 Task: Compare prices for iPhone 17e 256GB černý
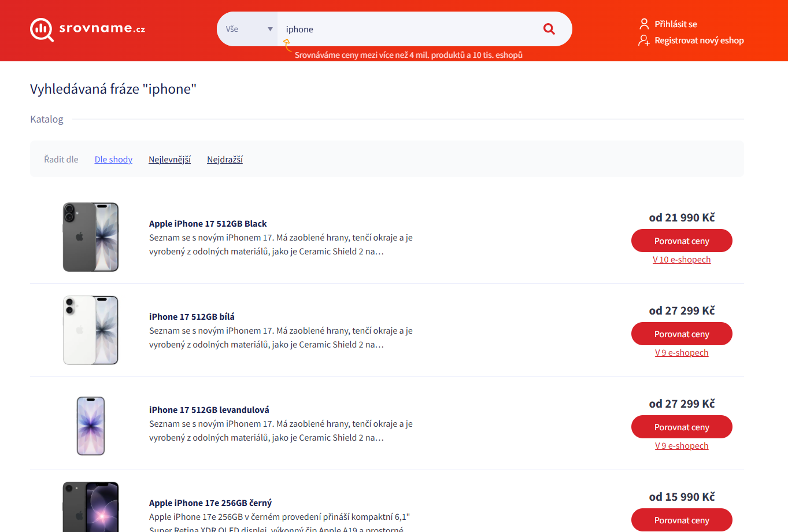[682, 520]
